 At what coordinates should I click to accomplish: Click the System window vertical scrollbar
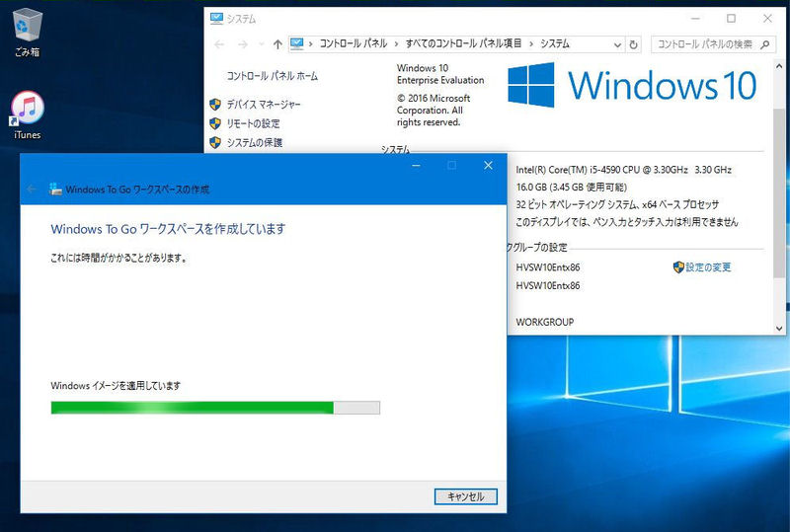pyautogui.click(x=779, y=191)
